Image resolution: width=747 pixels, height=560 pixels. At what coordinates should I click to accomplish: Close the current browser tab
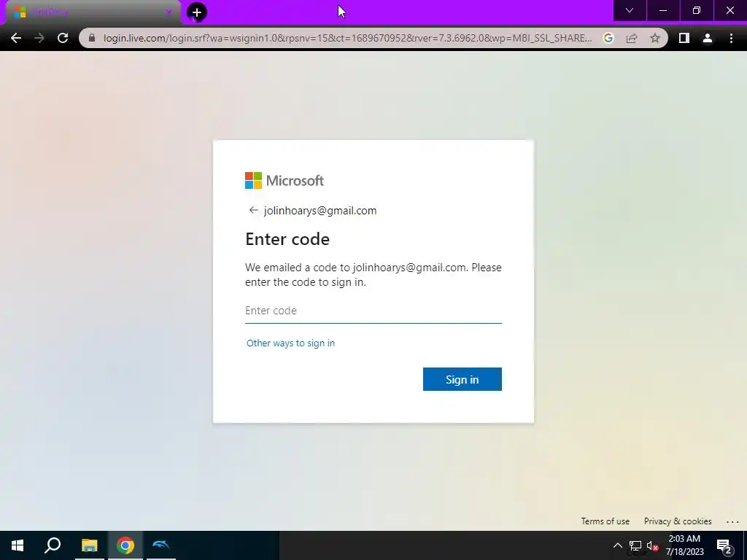(169, 12)
